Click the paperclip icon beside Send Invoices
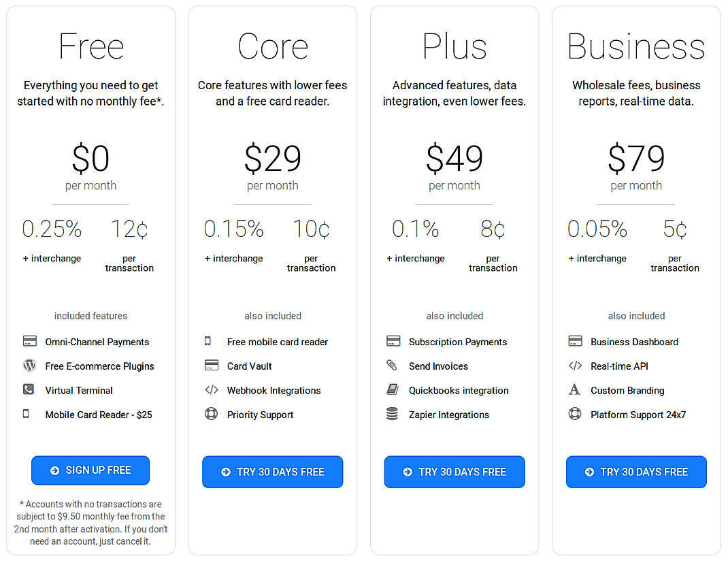The height and width of the screenshot is (561, 728). click(393, 366)
